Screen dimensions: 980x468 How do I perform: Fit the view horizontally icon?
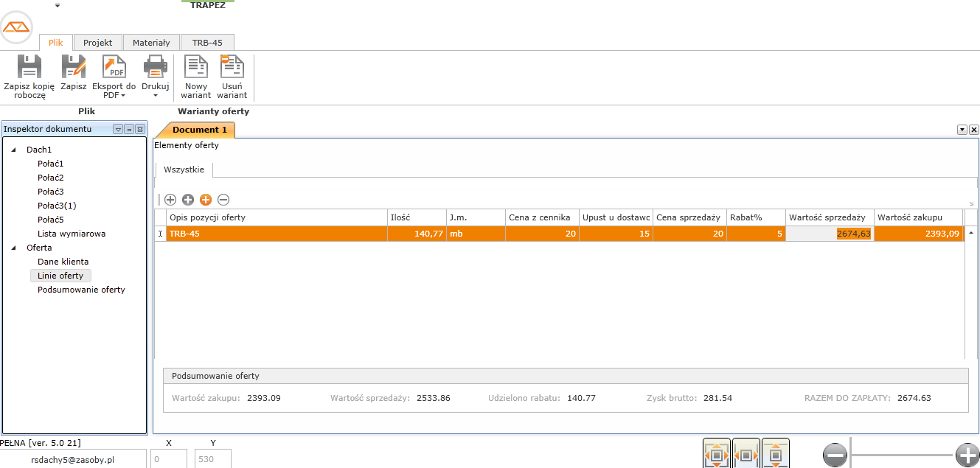point(746,455)
